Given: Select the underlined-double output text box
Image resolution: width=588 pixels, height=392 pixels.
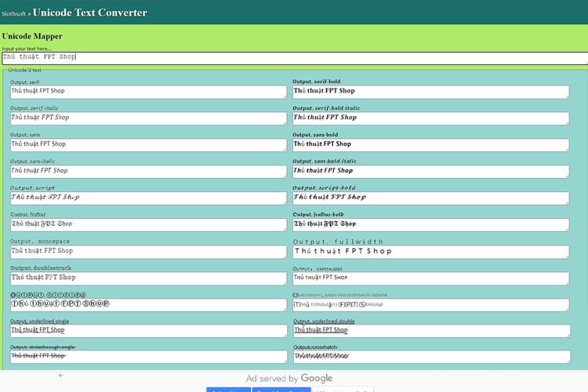Looking at the screenshot, I should click(432, 331).
